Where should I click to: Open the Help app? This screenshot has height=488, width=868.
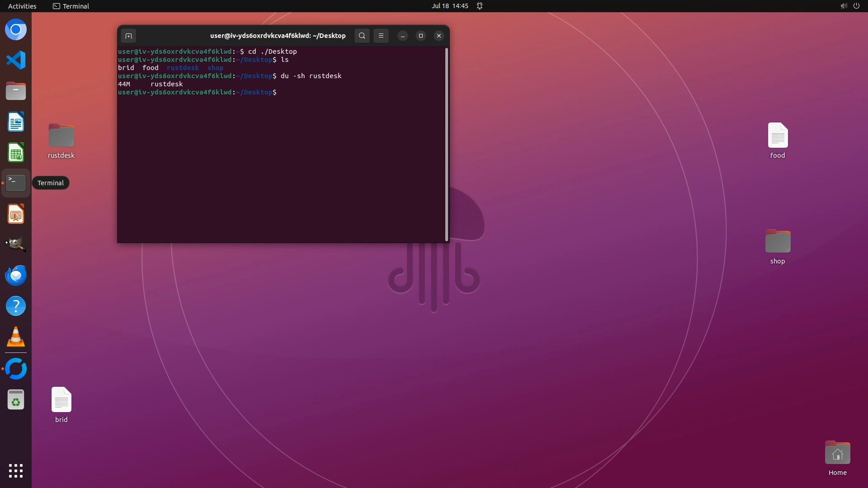pos(16,306)
